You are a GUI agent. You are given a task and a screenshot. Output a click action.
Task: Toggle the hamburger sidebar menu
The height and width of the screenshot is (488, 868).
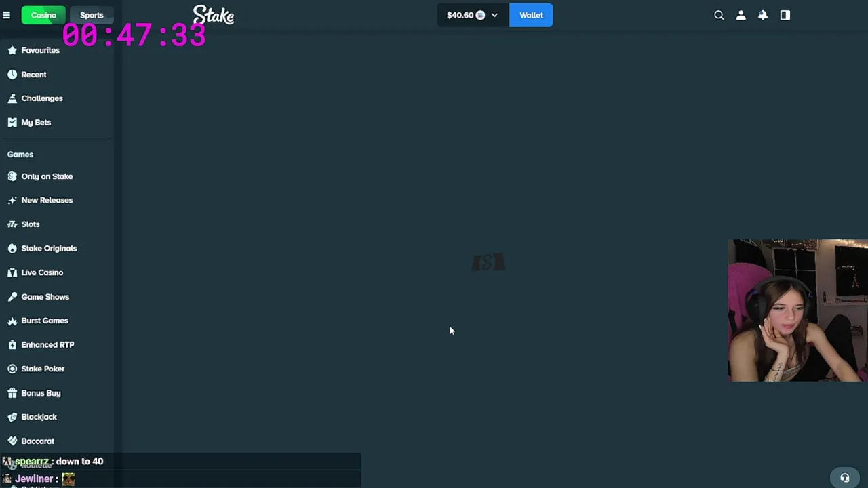tap(6, 15)
